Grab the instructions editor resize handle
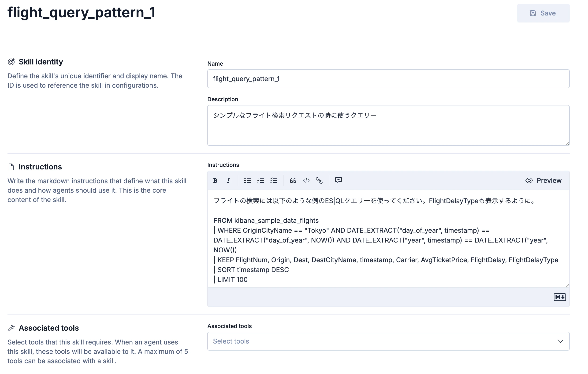This screenshot has height=374, width=588. [x=567, y=285]
